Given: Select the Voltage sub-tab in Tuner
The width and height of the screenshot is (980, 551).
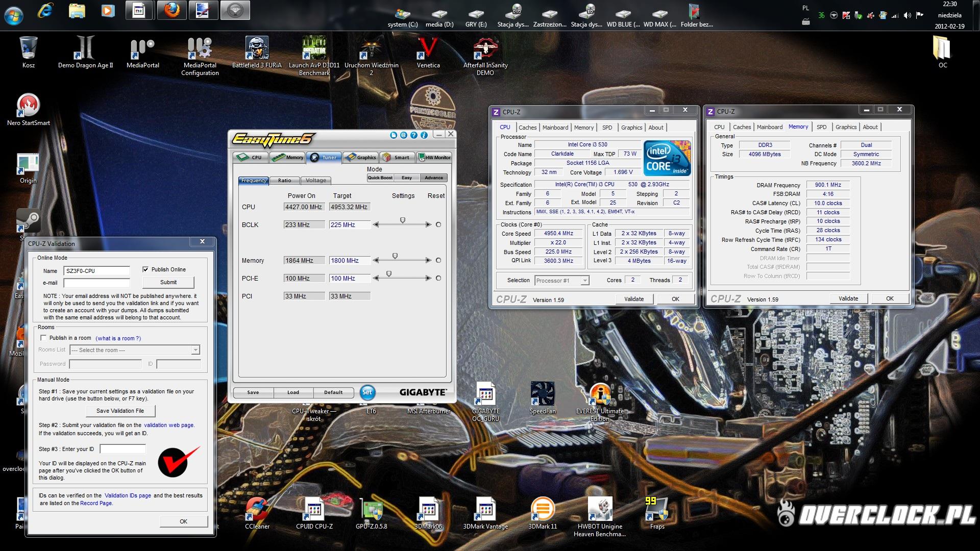Looking at the screenshot, I should tap(316, 180).
